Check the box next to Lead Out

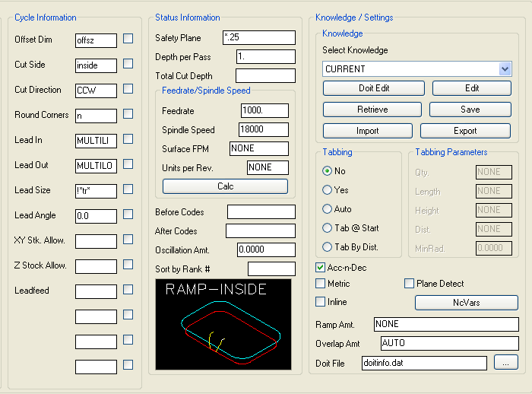click(128, 164)
